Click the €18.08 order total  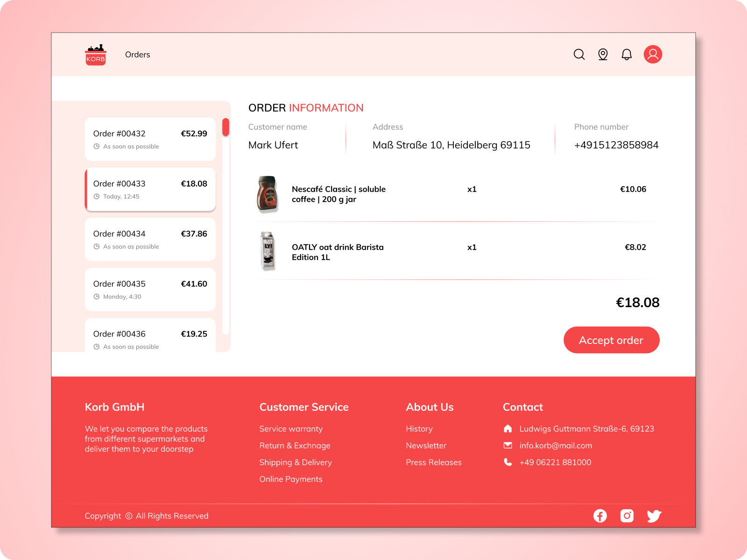tap(638, 302)
